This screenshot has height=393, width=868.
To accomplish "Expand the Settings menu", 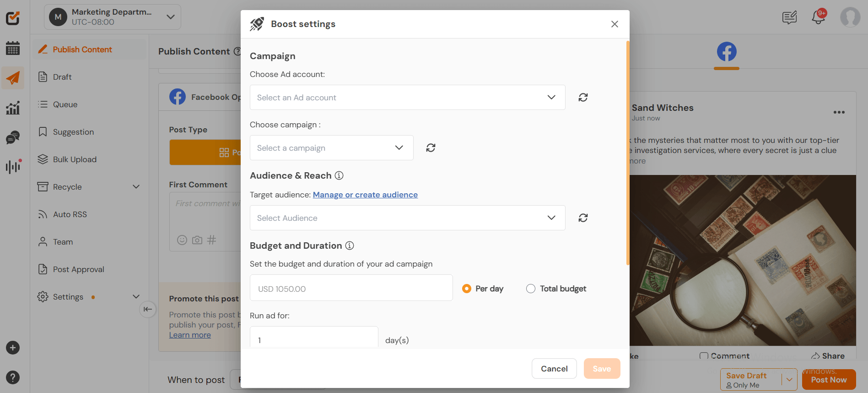I will pyautogui.click(x=136, y=296).
